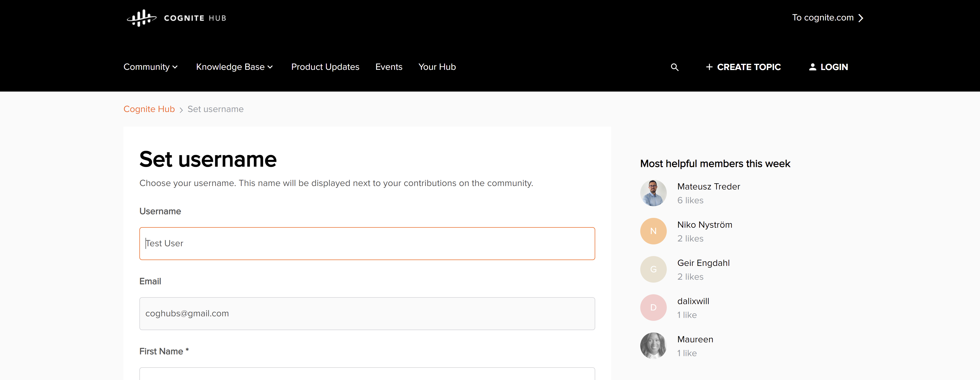Screen dimensions: 980x380
Task: Go to the Events page
Action: (x=389, y=67)
